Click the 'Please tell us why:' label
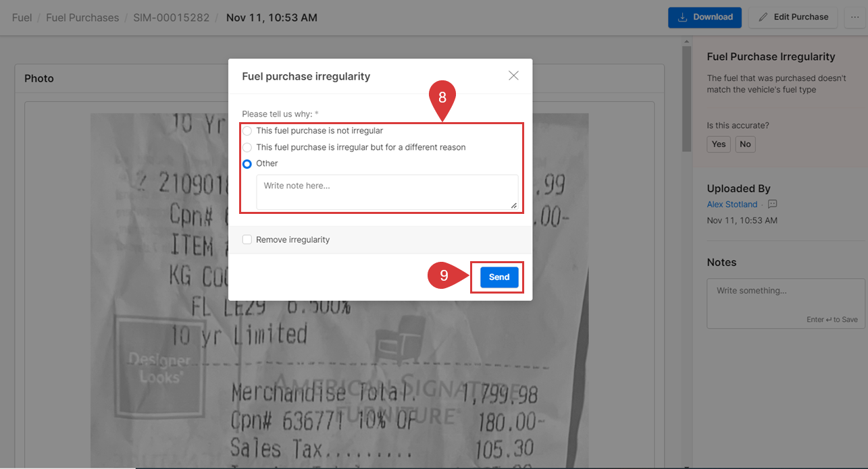Image resolution: width=868 pixels, height=469 pixels. pyautogui.click(x=280, y=114)
